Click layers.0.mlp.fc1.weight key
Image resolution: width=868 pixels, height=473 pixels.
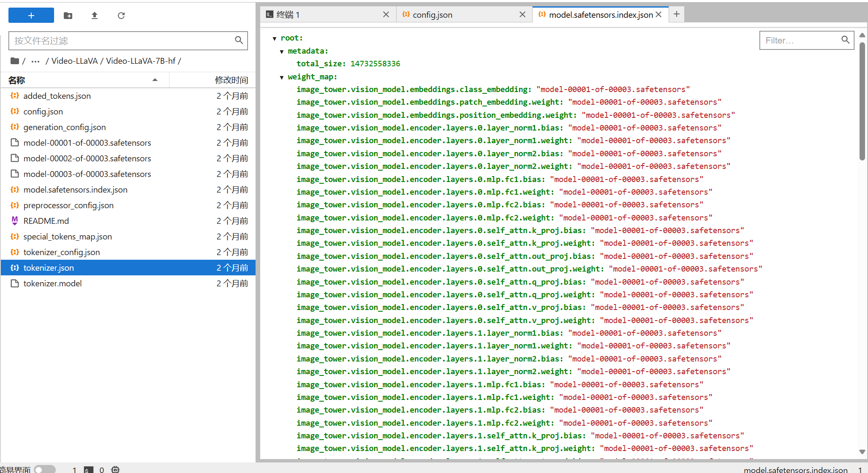(425, 192)
